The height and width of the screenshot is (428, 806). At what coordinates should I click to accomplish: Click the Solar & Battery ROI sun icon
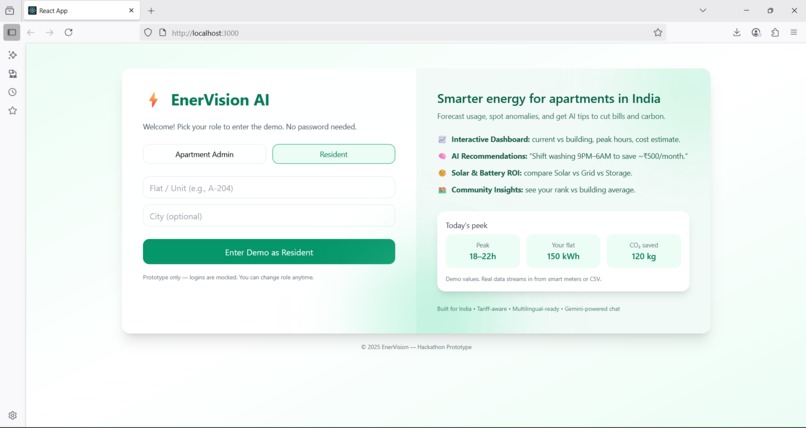coord(442,173)
